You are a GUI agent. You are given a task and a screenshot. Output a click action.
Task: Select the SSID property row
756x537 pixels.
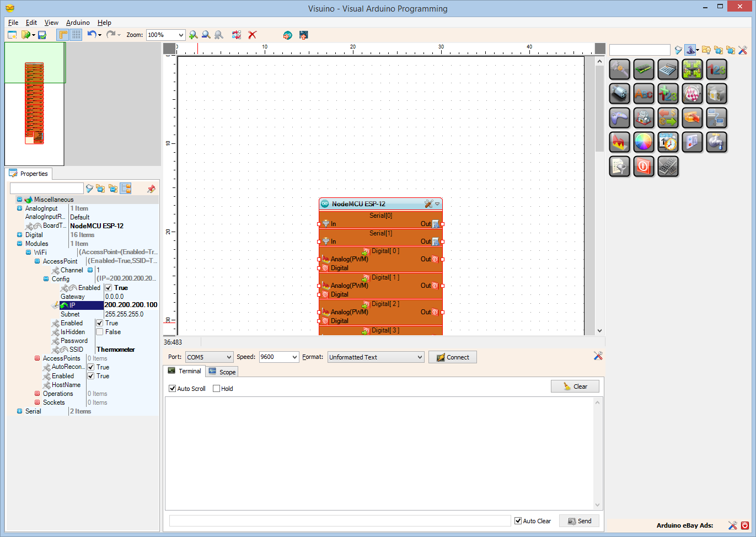click(x=83, y=350)
